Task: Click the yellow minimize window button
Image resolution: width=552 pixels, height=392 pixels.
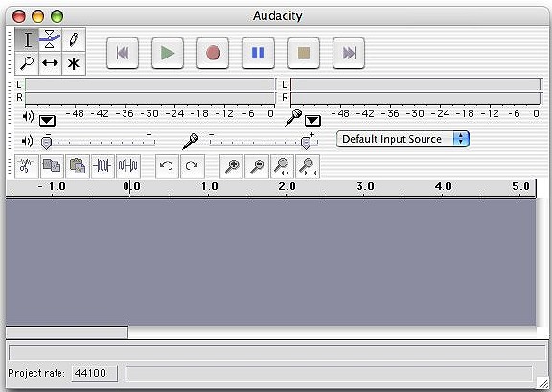Action: (38, 16)
